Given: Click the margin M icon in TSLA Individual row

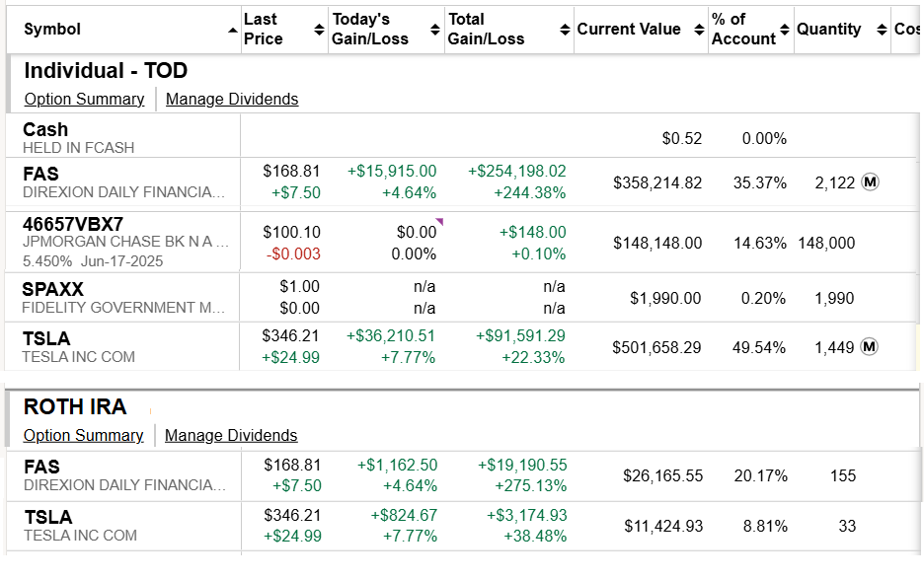Looking at the screenshot, I should point(869,346).
